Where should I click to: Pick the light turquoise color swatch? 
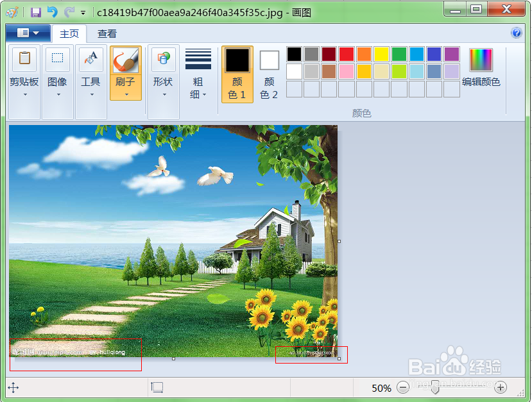pyautogui.click(x=416, y=72)
